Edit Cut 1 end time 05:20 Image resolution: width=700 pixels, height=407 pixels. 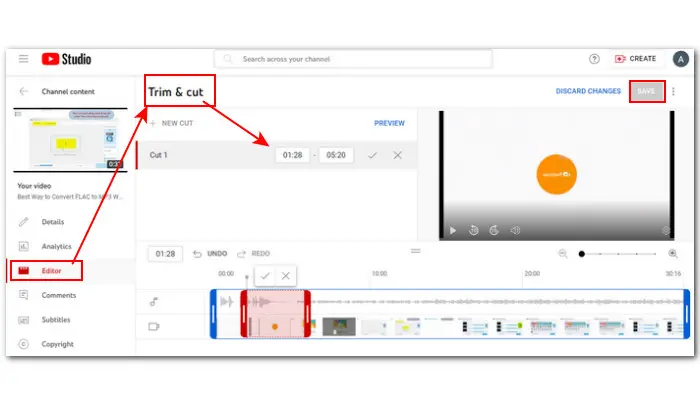click(x=336, y=155)
